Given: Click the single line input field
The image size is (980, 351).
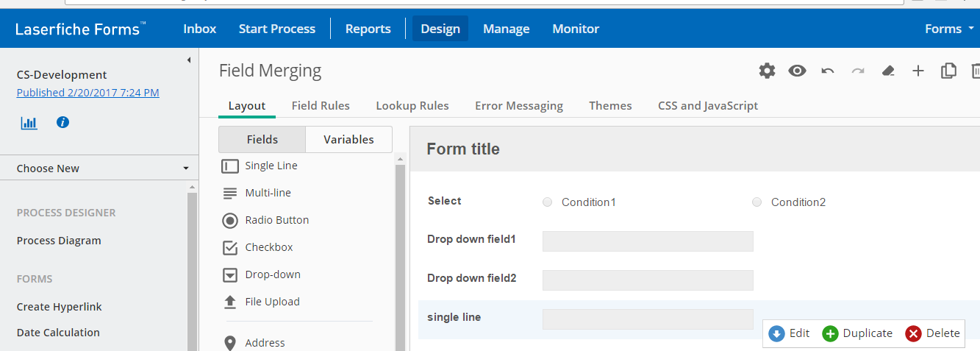Looking at the screenshot, I should (647, 319).
